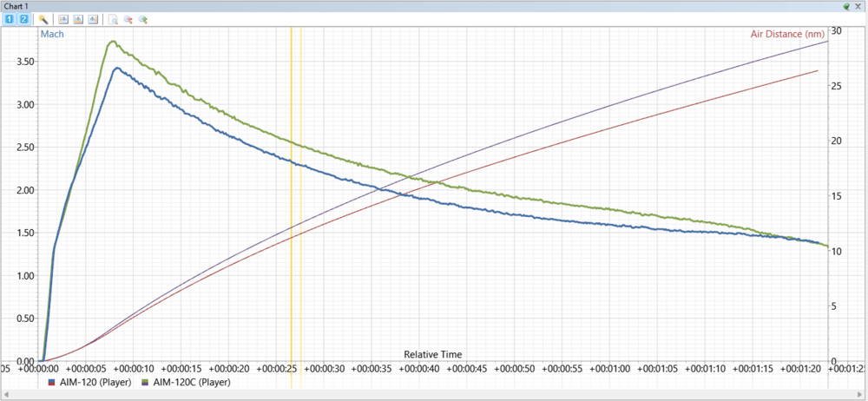Click the AIM-120C (Player) legend color swatch
Image resolution: width=868 pixels, height=401 pixels.
147,382
